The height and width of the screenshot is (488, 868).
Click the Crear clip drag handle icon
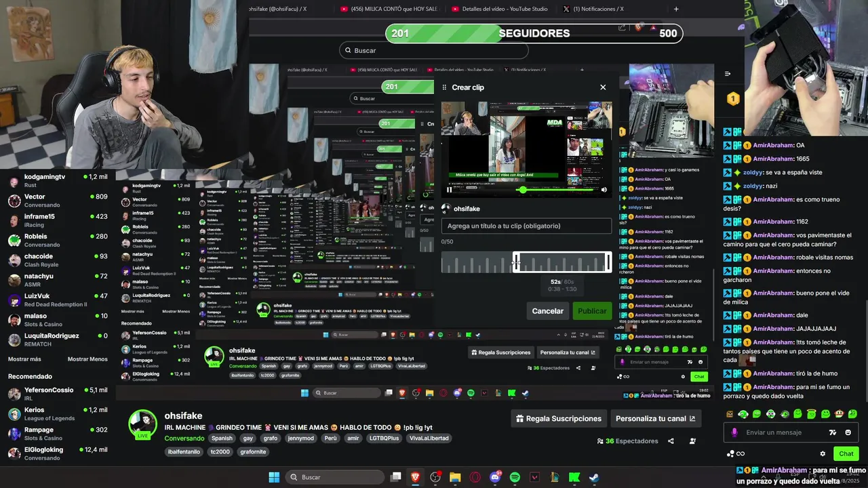(445, 87)
